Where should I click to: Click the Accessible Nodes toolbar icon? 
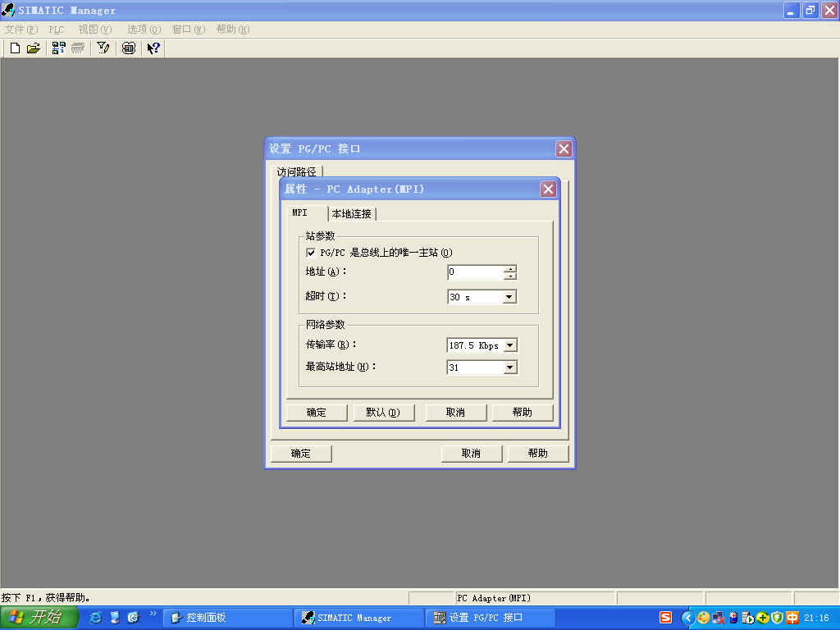[58, 48]
